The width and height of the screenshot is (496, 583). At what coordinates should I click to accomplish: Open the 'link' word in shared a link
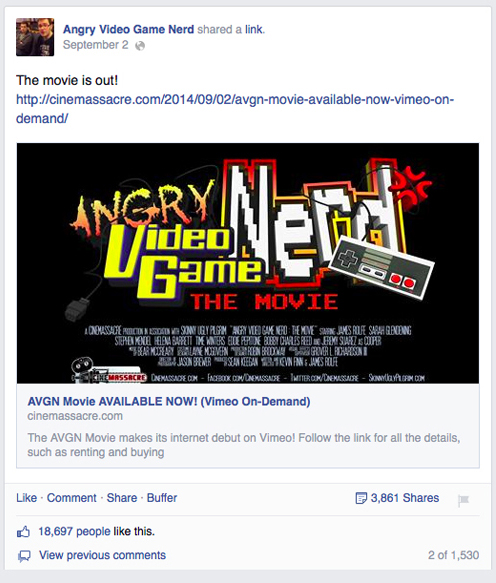(x=254, y=29)
